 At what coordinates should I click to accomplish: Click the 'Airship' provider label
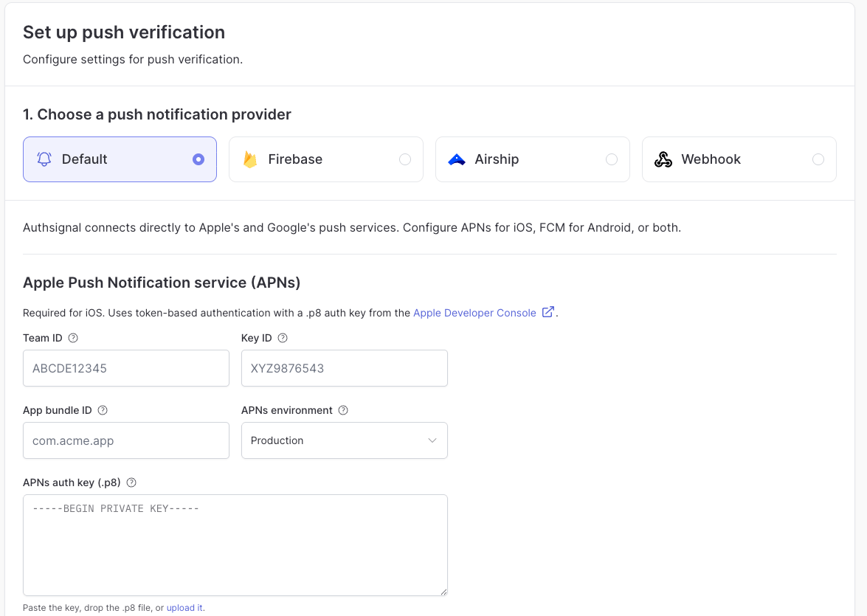pyautogui.click(x=497, y=159)
